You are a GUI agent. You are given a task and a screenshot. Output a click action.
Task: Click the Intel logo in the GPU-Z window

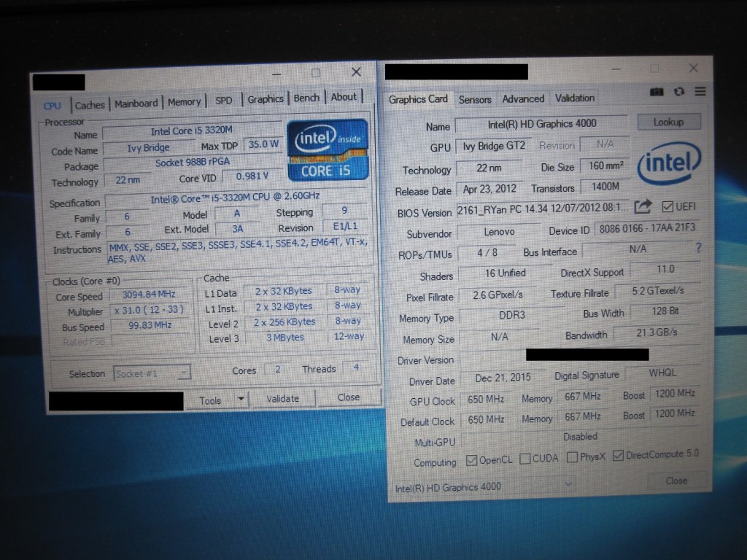(669, 163)
